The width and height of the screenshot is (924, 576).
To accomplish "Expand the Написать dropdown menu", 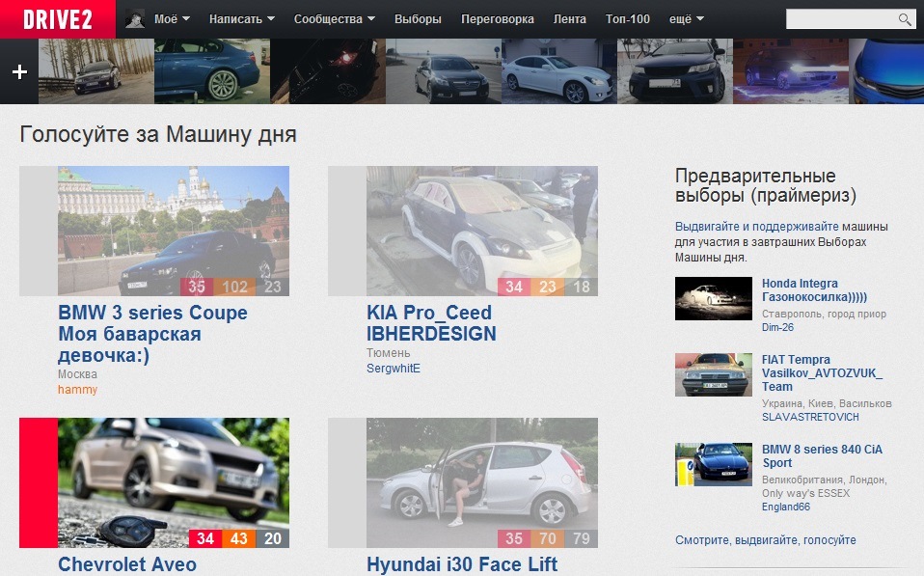I will click(x=241, y=19).
